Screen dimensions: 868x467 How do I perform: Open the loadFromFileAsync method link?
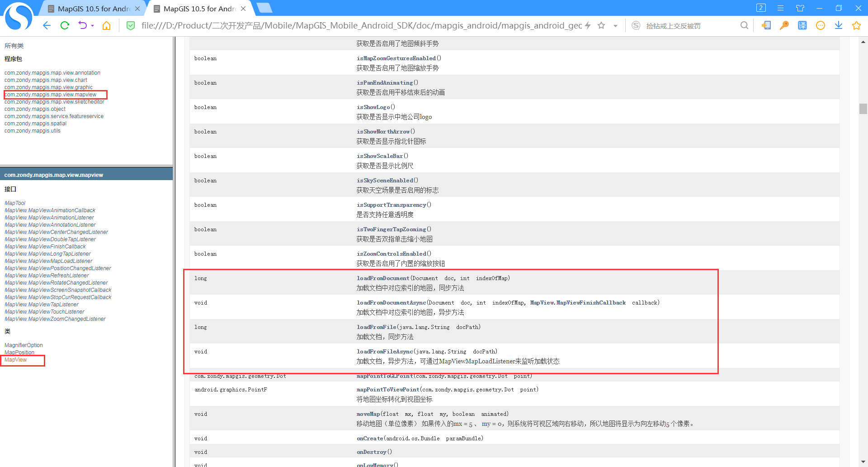[x=385, y=352]
